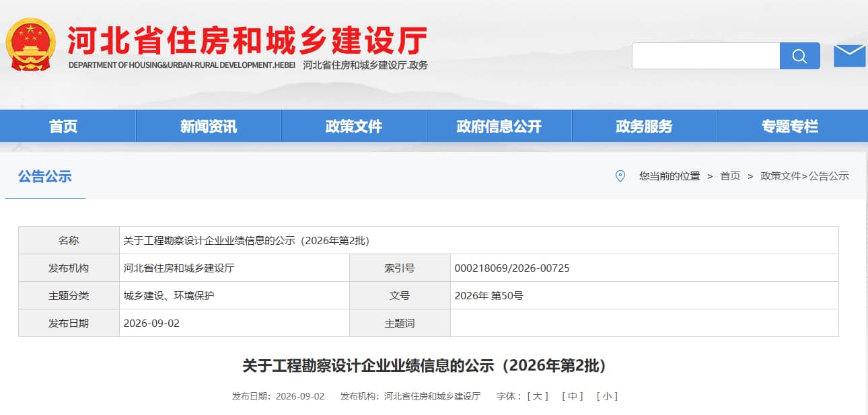Click the 发布机构 value in the table
The image size is (868, 415).
[179, 268]
